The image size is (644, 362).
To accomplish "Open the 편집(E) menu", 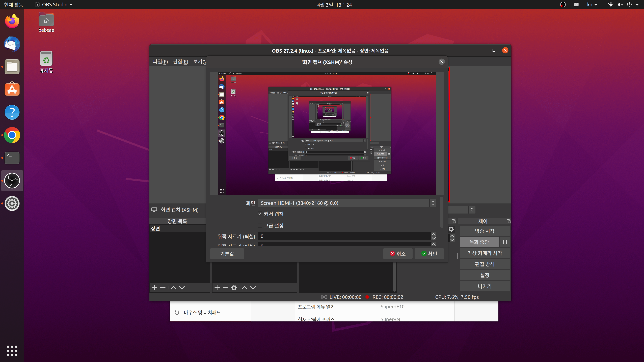I will (180, 62).
